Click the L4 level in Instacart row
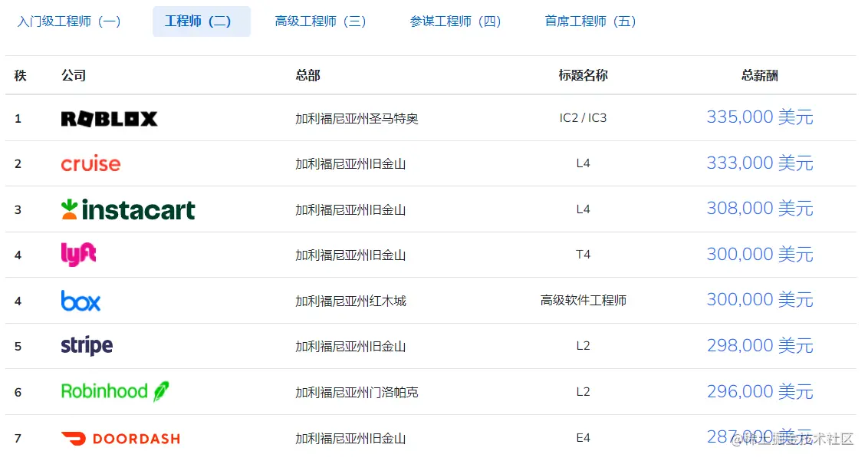This screenshot has height=461, width=868. 583,209
